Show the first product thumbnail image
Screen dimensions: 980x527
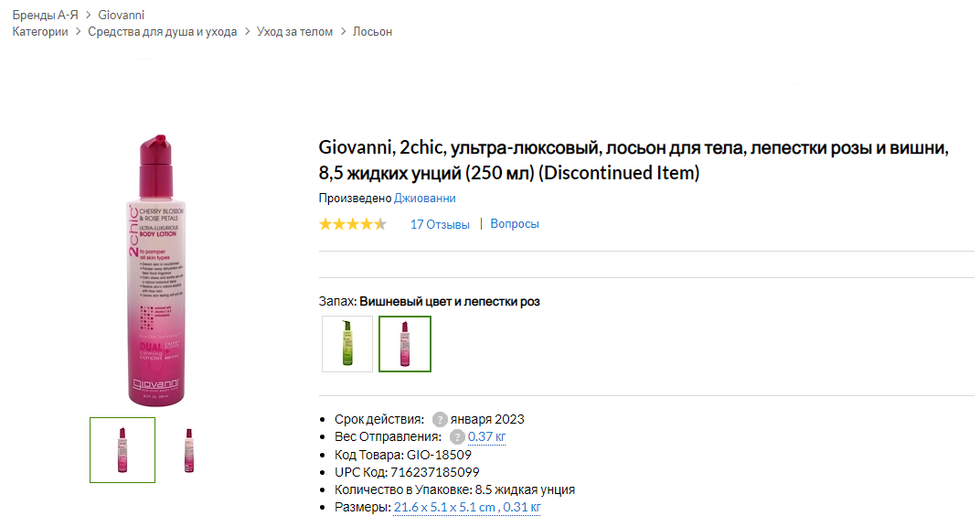(122, 450)
